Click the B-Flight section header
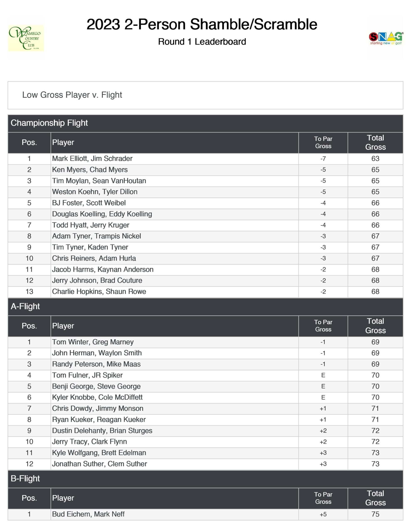This screenshot has height=532, width=411. 25,479
